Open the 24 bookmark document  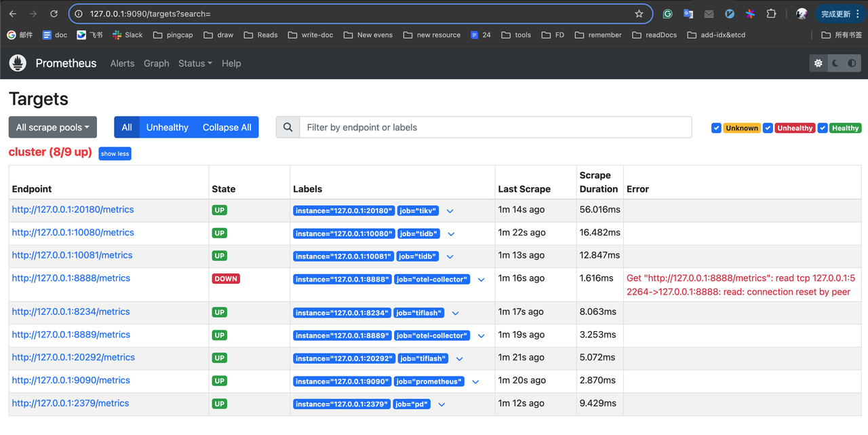coord(481,35)
